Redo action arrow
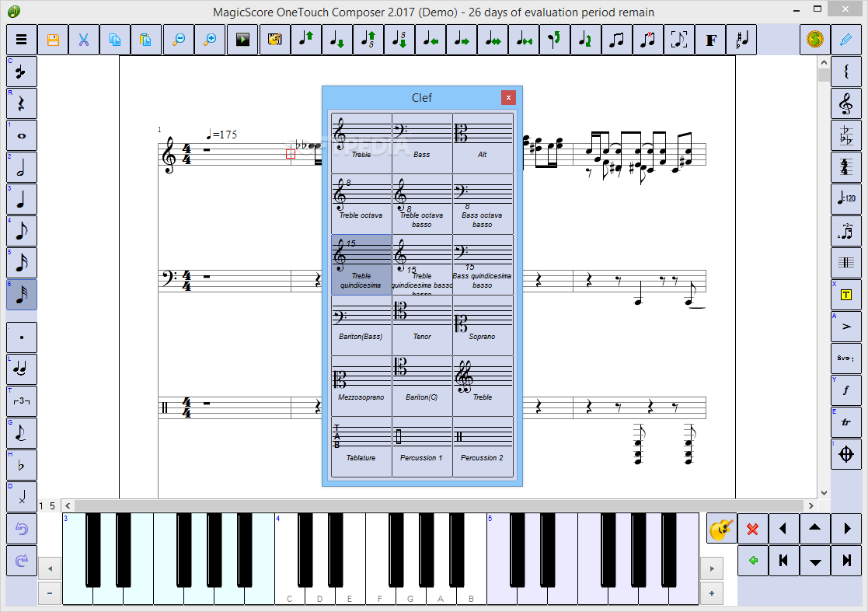The width and height of the screenshot is (868, 612). tap(22, 561)
